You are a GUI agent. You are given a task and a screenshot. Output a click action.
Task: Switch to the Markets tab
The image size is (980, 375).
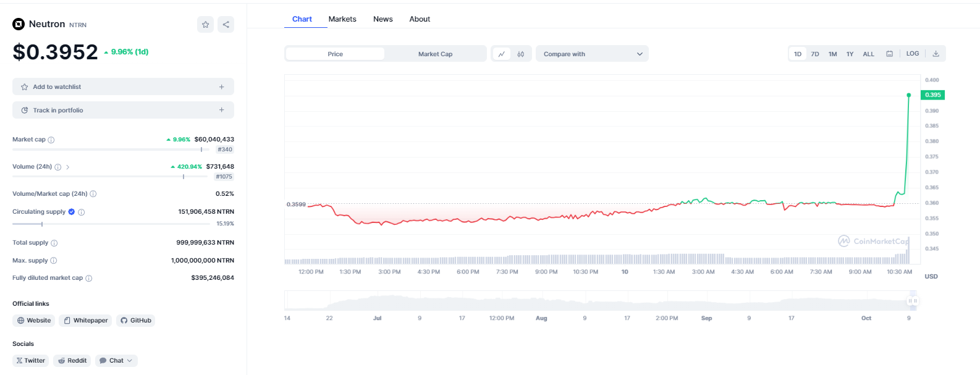click(x=342, y=19)
